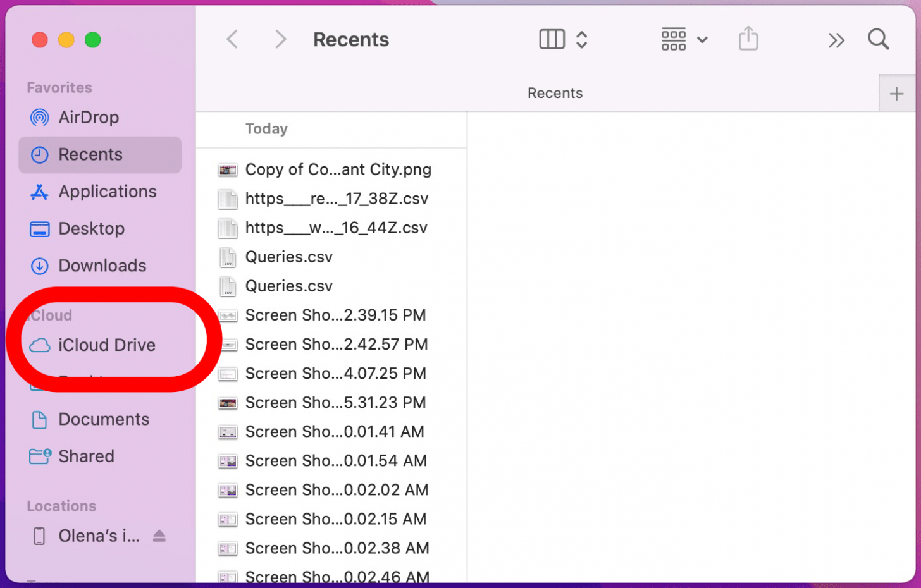Viewport: 921px width, 588px height.
Task: Click the column view icon
Action: coord(552,39)
